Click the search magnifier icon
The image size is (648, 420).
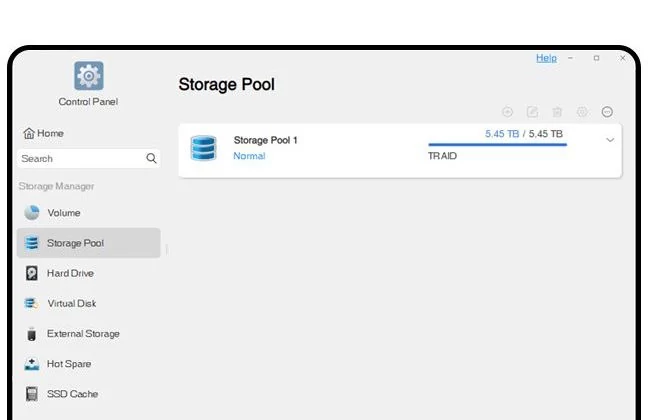[151, 158]
